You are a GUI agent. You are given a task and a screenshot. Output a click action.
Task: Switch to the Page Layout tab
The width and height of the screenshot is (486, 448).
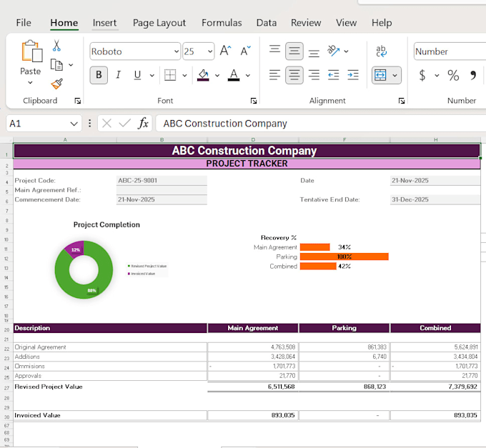tap(159, 23)
